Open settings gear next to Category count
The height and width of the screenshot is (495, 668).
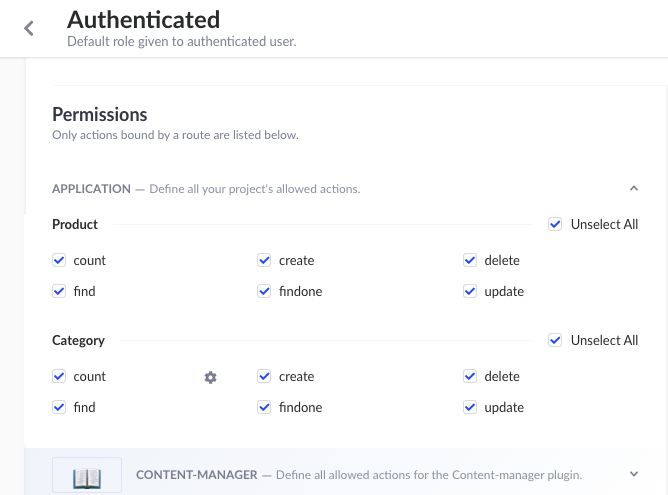[x=210, y=377]
